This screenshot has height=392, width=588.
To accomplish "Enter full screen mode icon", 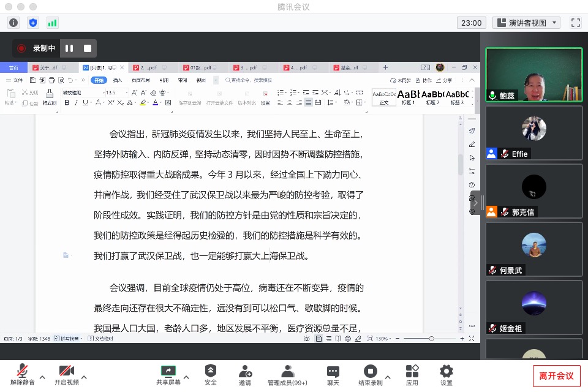I will click(575, 23).
